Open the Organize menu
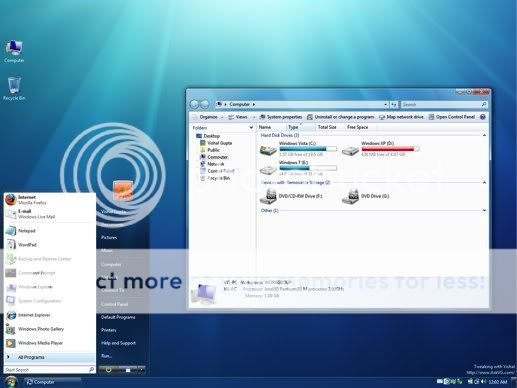Screen dimensions: 517x388 point(208,117)
